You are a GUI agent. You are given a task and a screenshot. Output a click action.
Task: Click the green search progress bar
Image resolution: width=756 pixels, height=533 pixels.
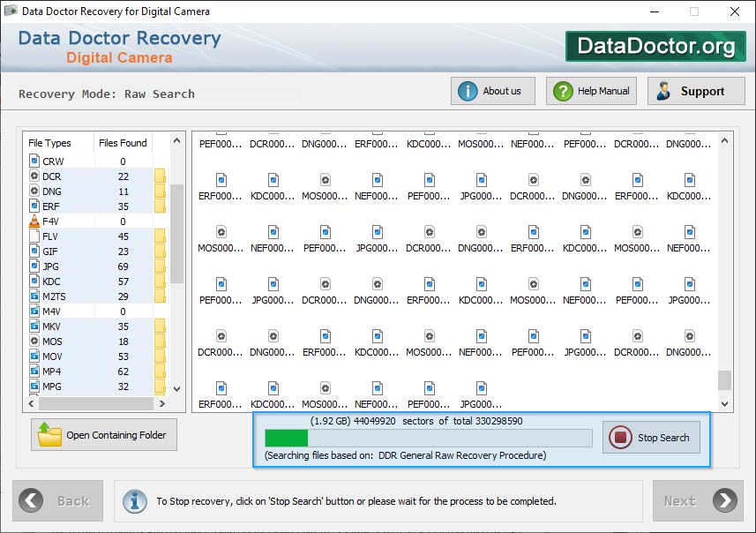pos(287,439)
